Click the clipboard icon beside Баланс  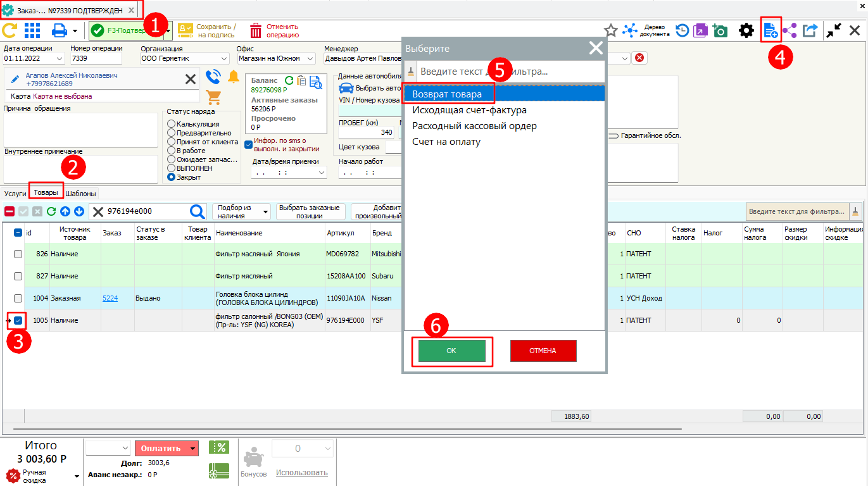[x=301, y=80]
